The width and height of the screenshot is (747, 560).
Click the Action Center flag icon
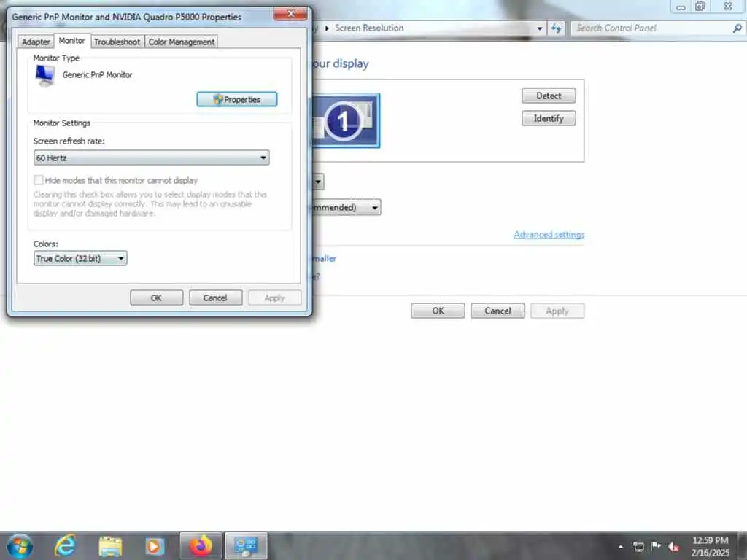(656, 546)
